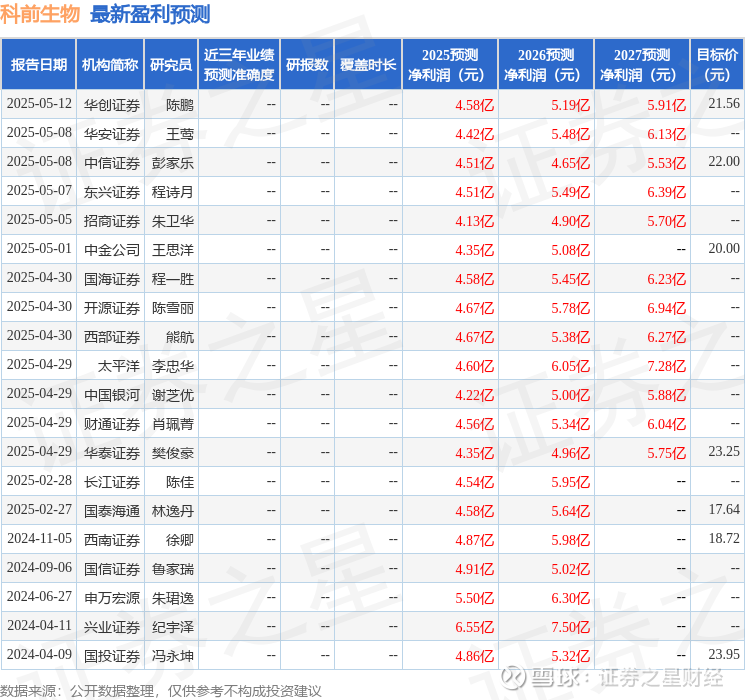Click target price 22.00
745x700 pixels.
724,162
